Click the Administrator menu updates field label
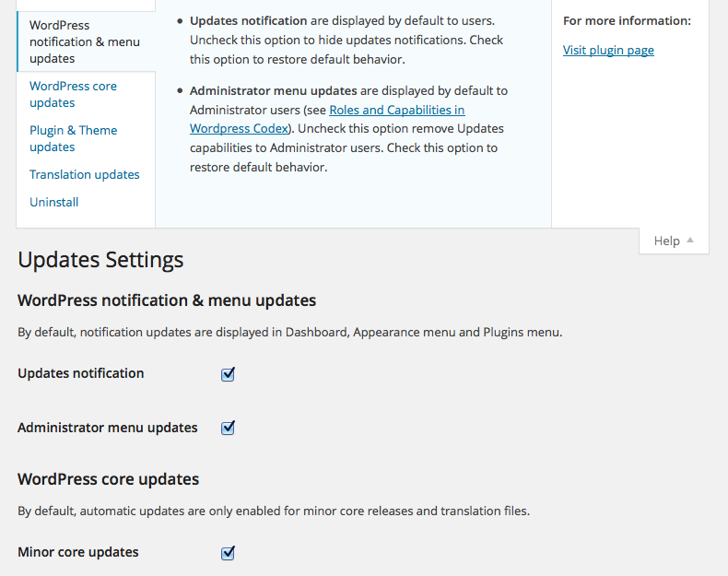Image resolution: width=728 pixels, height=576 pixels. click(x=108, y=428)
